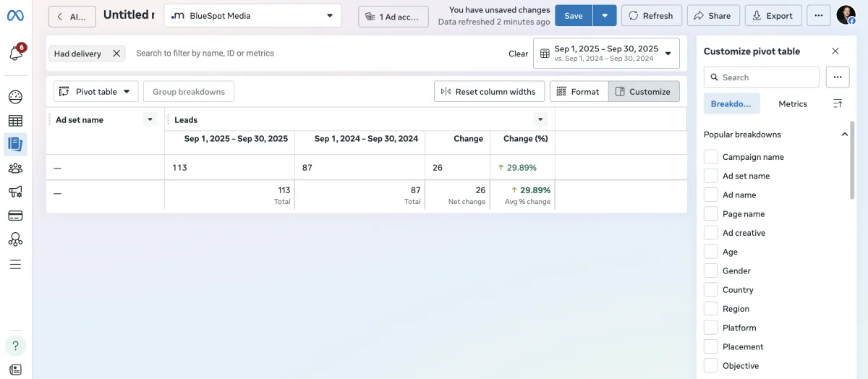Open the BlueSpot Media account dropdown
The width and height of the screenshot is (868, 379).
tap(252, 15)
